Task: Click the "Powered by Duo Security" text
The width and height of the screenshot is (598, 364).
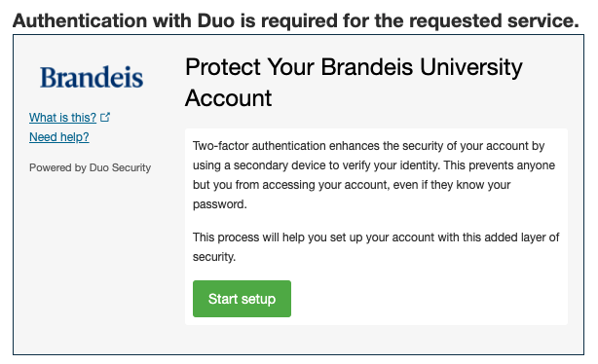Action: tap(90, 167)
